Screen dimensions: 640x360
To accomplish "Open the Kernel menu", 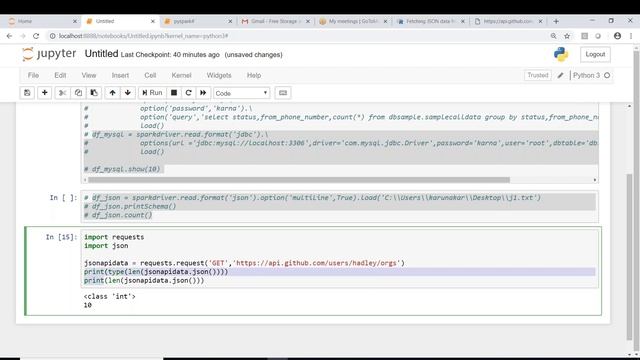I will tap(181, 75).
